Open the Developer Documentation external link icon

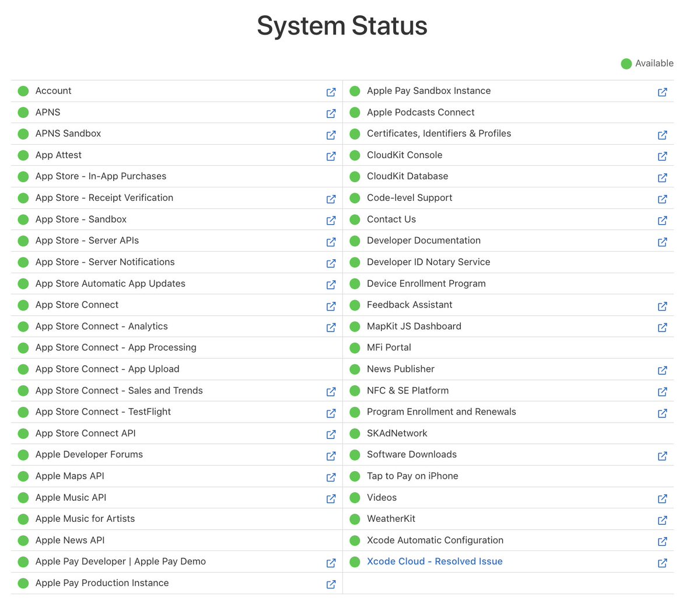[x=662, y=242]
